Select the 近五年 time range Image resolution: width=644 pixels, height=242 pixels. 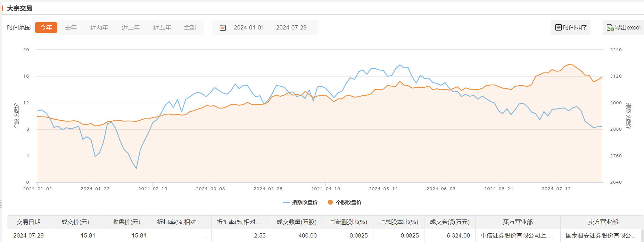162,27
